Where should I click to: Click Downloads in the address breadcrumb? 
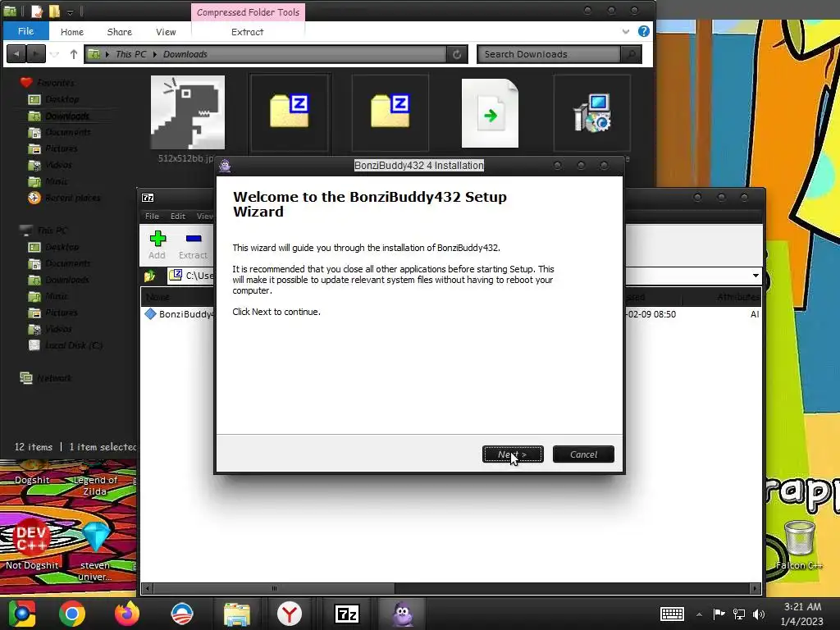(x=185, y=54)
